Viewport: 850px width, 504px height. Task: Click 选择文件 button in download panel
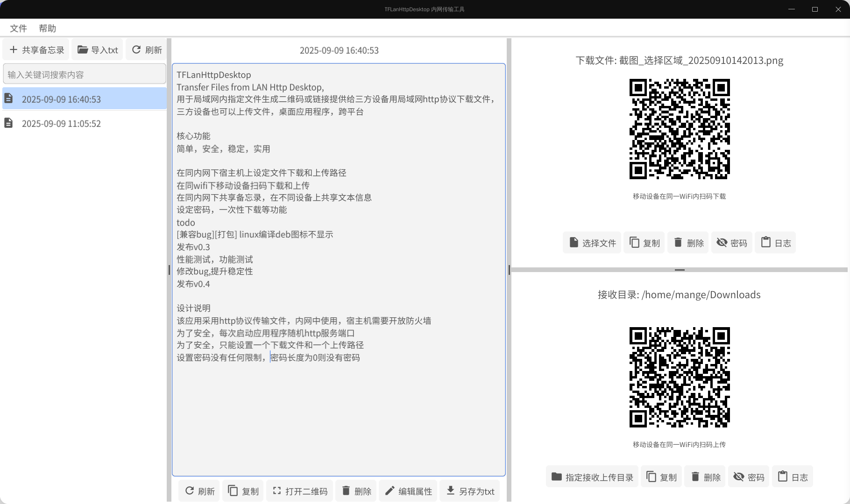(x=592, y=243)
